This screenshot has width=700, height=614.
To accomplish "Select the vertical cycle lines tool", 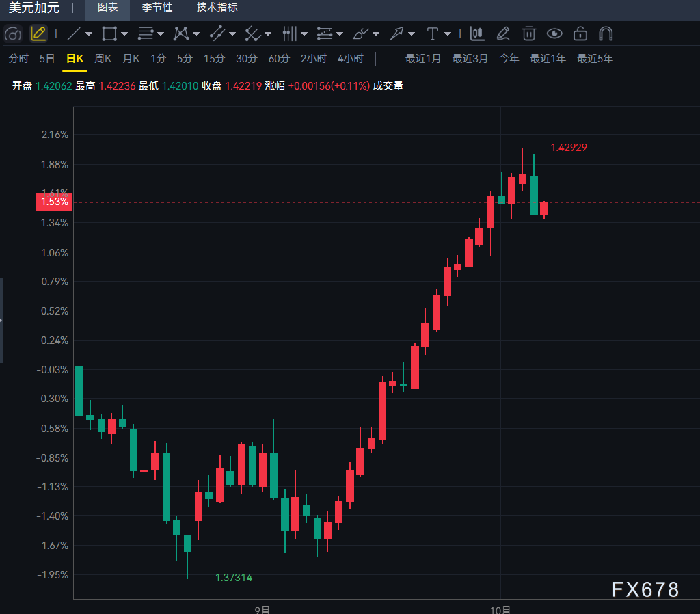I will (289, 34).
